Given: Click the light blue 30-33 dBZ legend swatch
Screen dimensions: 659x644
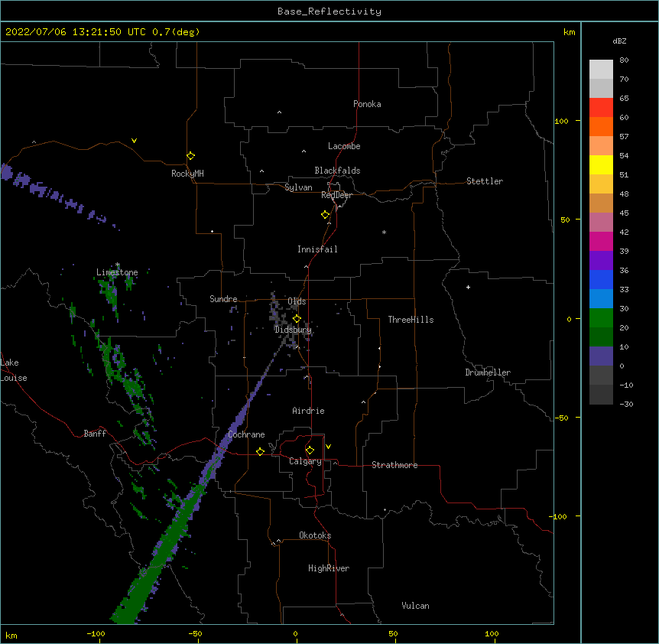Looking at the screenshot, I should 601,299.
